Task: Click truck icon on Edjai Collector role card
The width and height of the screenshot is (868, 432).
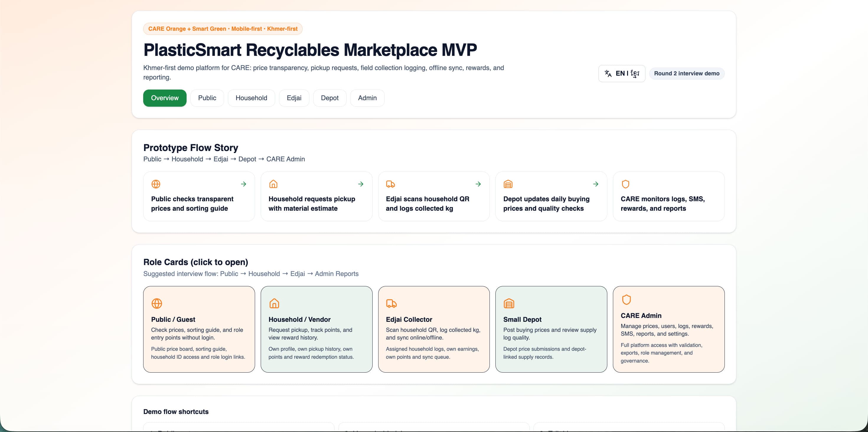Action: pyautogui.click(x=391, y=303)
